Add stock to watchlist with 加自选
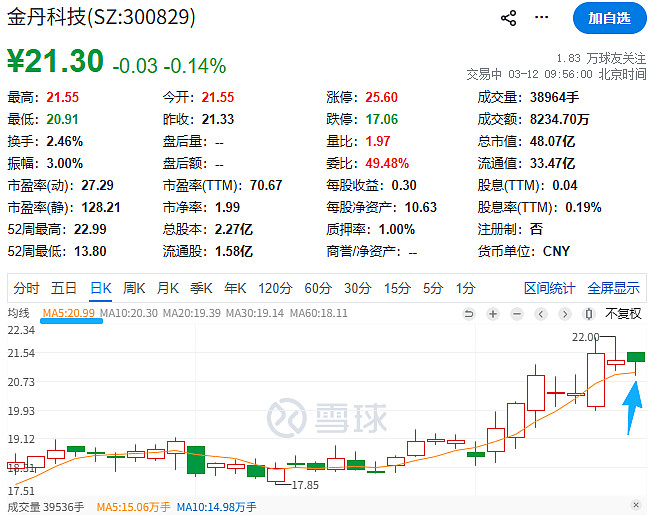The width and height of the screenshot is (653, 515). pyautogui.click(x=610, y=18)
